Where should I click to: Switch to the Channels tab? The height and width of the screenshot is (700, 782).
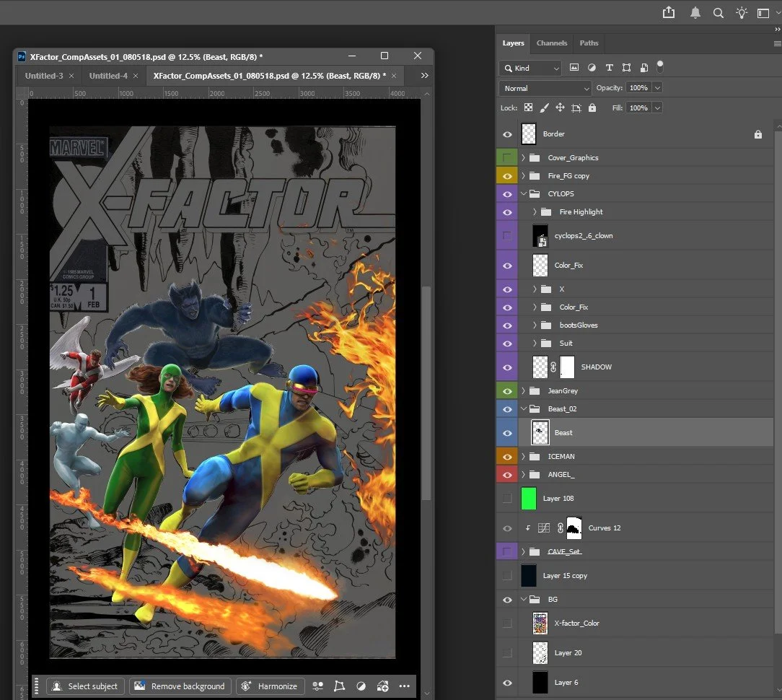tap(552, 43)
